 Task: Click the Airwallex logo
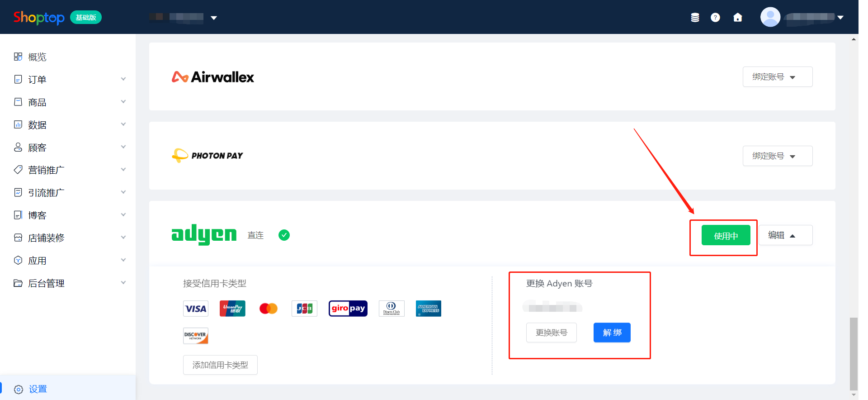tap(212, 77)
